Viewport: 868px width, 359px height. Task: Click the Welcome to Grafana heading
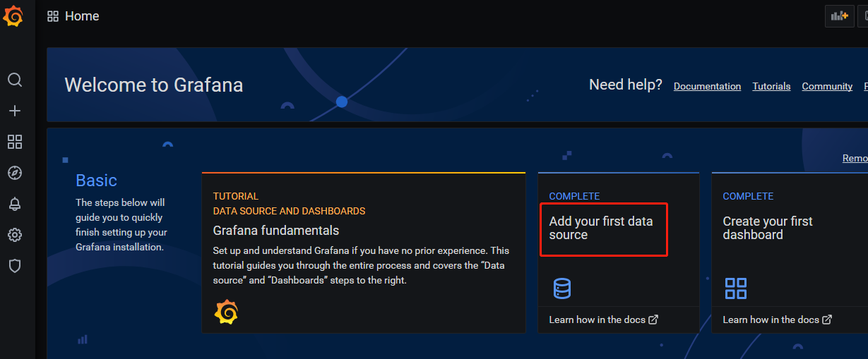[154, 85]
